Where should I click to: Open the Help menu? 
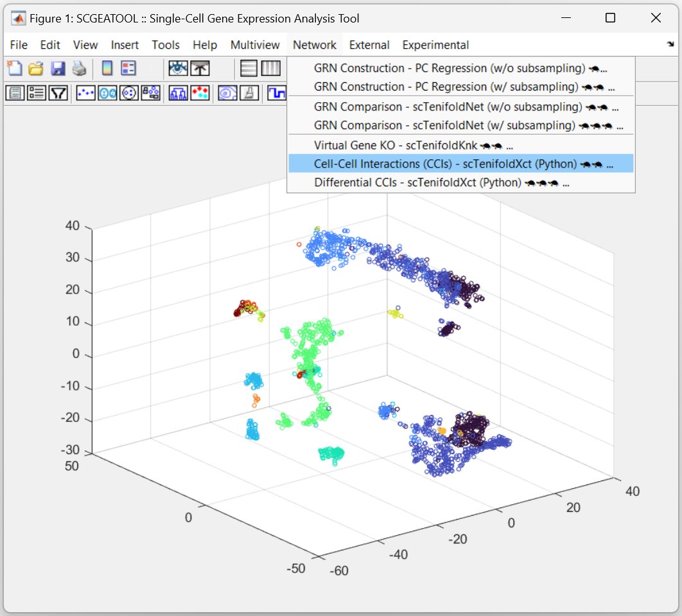[x=205, y=45]
